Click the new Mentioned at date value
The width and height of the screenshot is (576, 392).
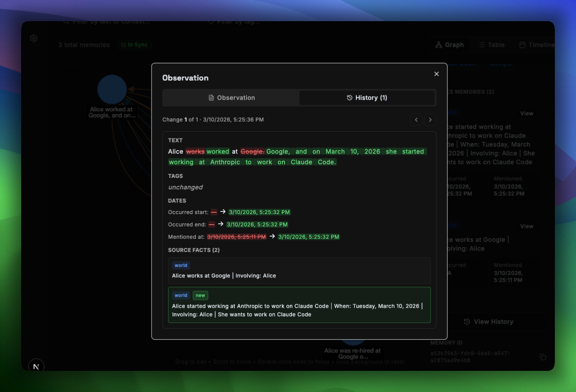click(x=309, y=237)
